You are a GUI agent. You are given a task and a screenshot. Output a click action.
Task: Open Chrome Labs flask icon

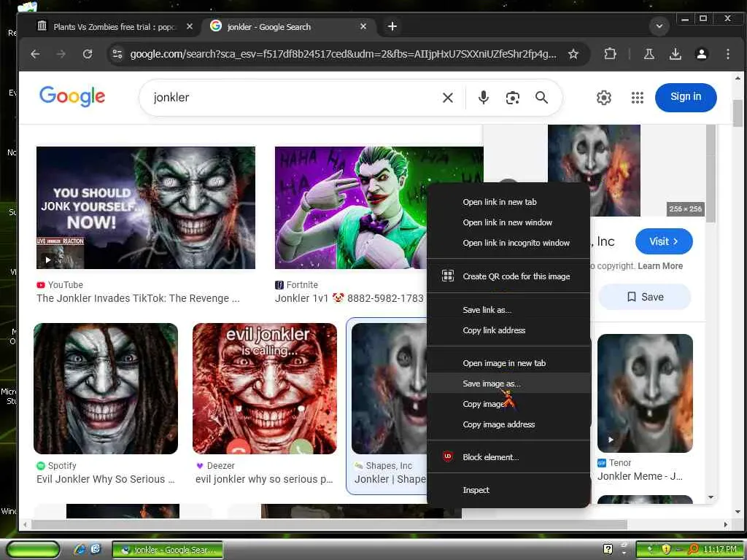(649, 54)
